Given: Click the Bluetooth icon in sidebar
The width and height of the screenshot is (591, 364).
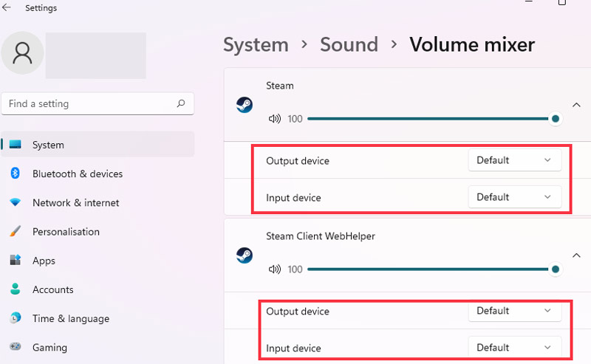Looking at the screenshot, I should (15, 174).
